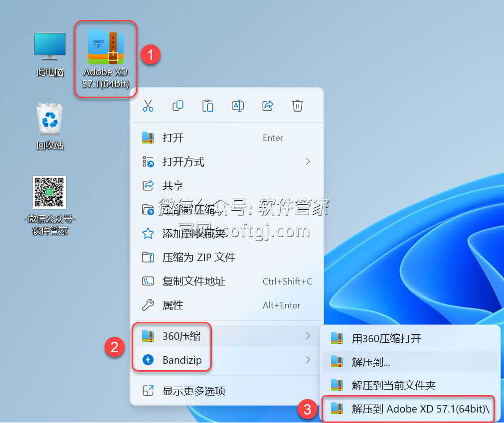Expand the 打开方式 chevron arrow
Screen dimensions: 504x423
tap(308, 161)
